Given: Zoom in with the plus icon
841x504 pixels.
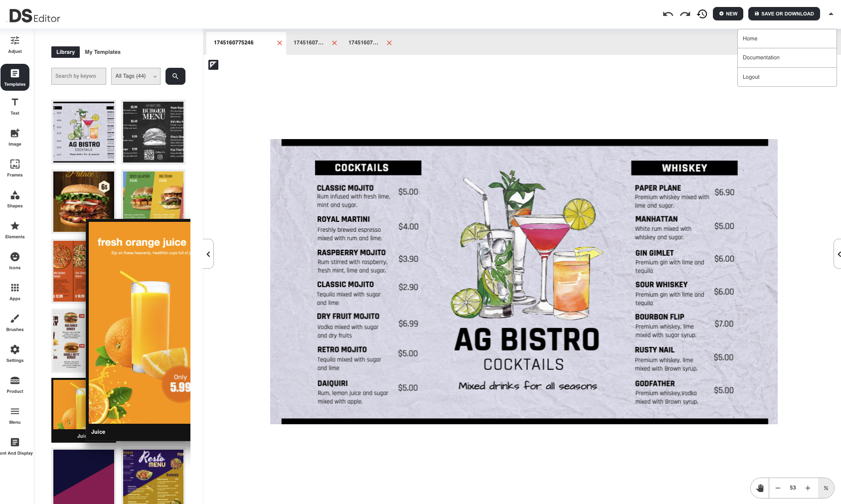Looking at the screenshot, I should 808,488.
